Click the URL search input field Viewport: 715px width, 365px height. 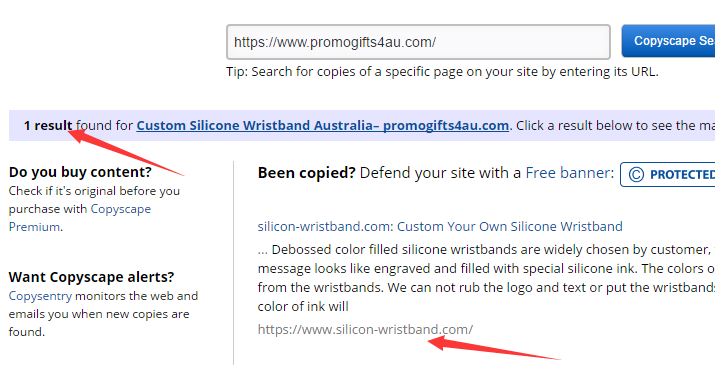pyautogui.click(x=418, y=42)
